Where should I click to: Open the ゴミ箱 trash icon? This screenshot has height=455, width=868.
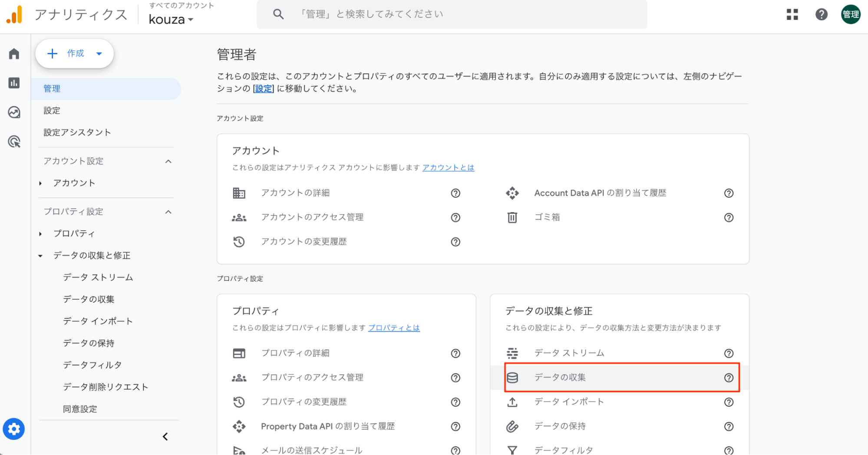point(512,217)
